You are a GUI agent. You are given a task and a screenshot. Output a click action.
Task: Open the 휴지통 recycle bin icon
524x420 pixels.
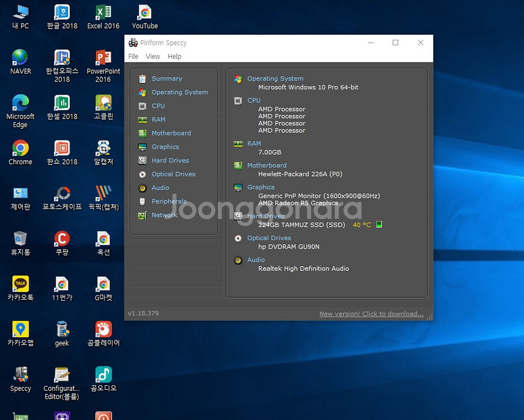click(21, 244)
